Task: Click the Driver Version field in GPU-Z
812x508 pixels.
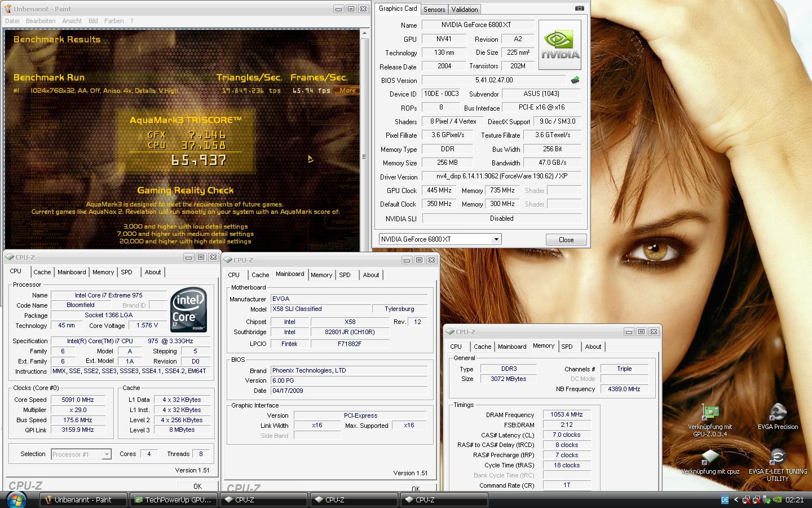Action: click(x=502, y=176)
